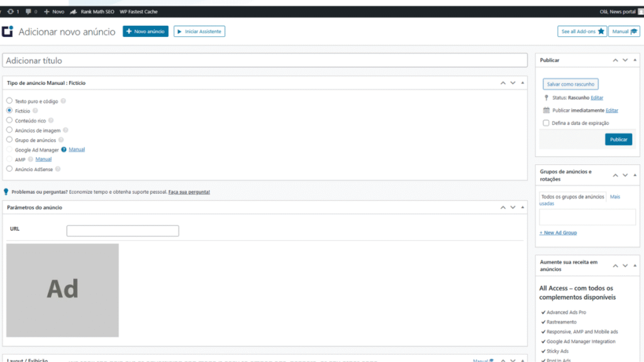
Task: Click See all Add-ons button
Action: point(582,31)
